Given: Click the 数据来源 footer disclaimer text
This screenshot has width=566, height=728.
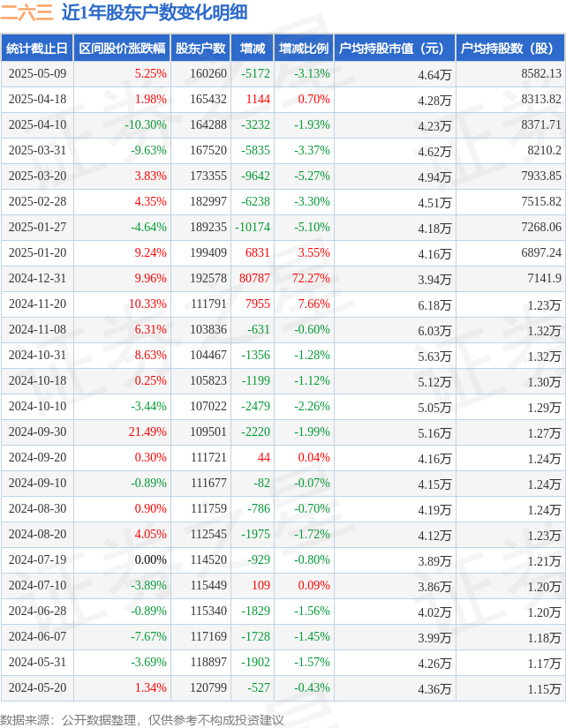Looking at the screenshot, I should 142,719.
